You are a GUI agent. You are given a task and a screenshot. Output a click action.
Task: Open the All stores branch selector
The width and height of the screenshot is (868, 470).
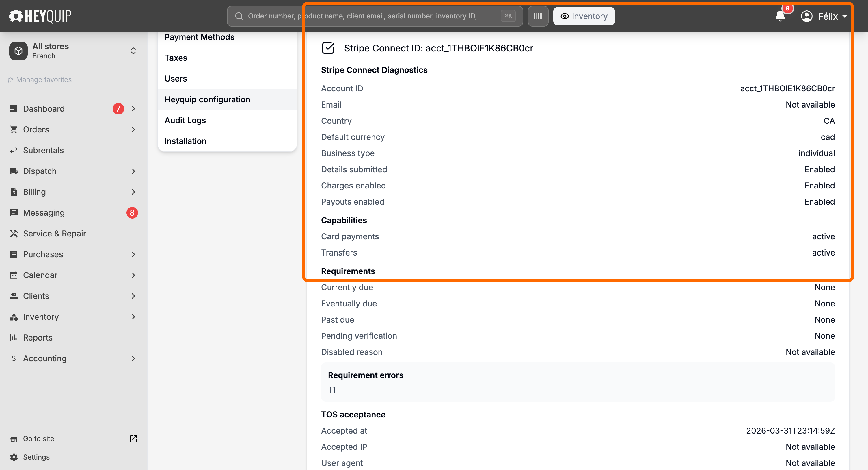[74, 51]
